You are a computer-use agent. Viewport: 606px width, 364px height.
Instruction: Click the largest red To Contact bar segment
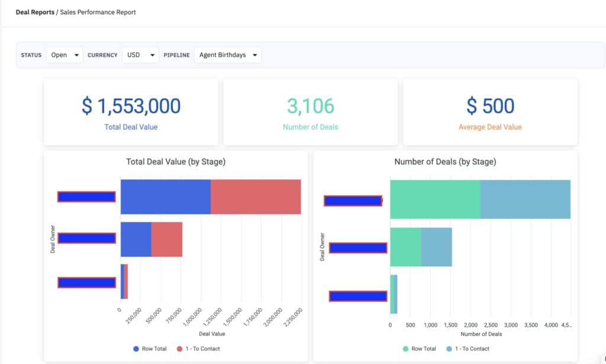pyautogui.click(x=256, y=197)
